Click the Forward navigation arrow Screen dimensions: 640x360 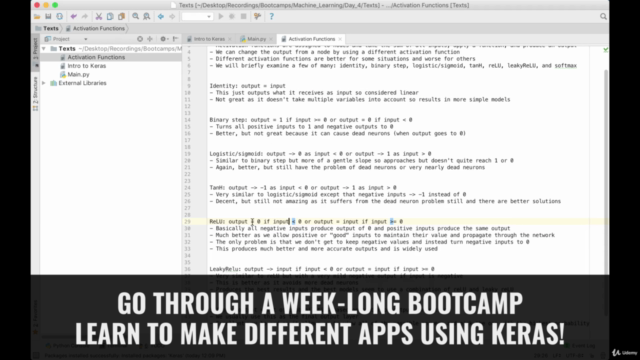(172, 16)
